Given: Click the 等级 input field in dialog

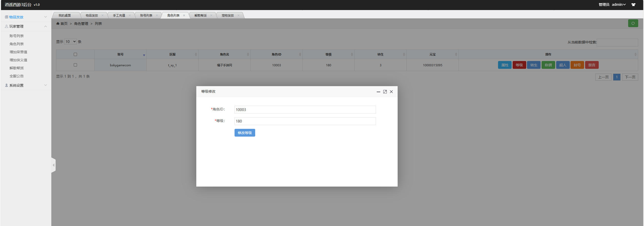Looking at the screenshot, I should click(305, 121).
